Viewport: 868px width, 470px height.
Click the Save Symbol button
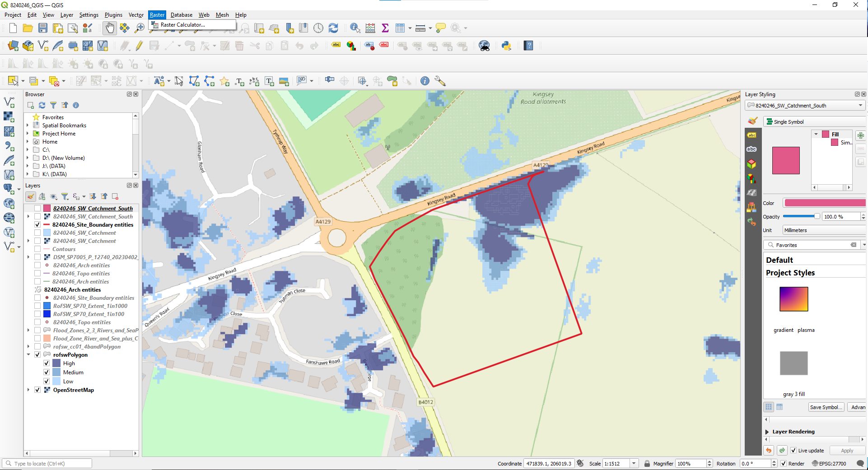pyautogui.click(x=826, y=407)
